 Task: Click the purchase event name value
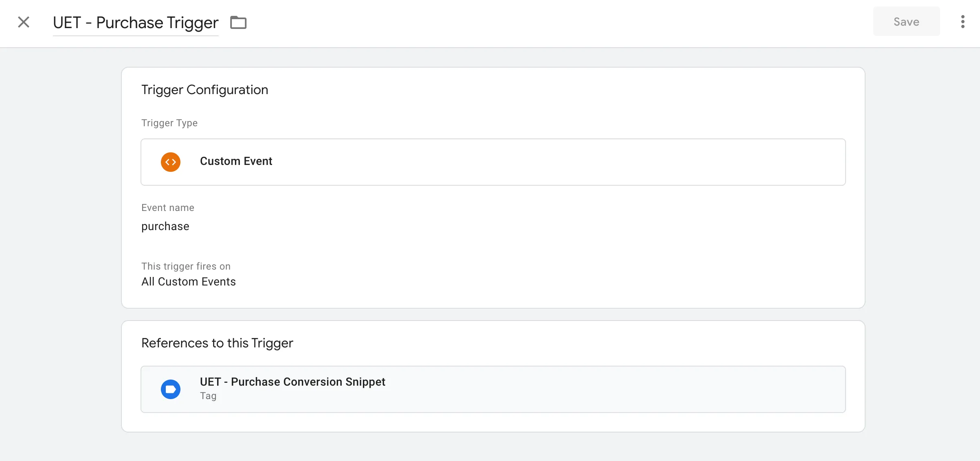tap(165, 226)
